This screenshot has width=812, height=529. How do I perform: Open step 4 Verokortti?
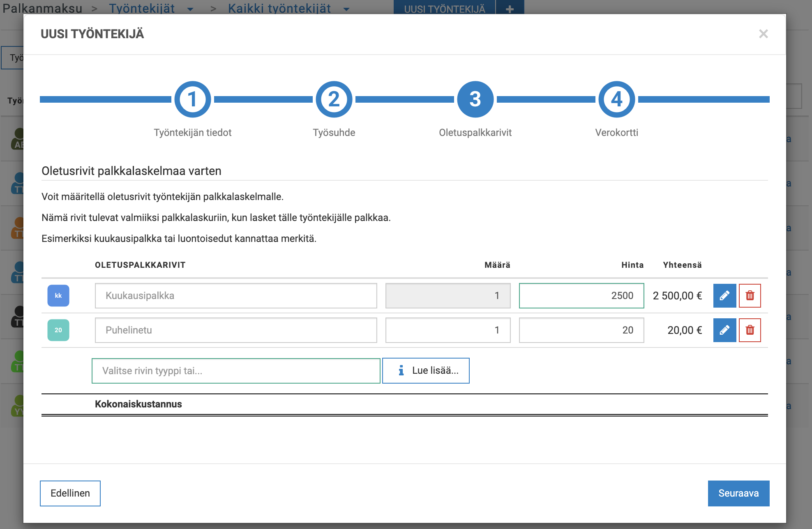(x=616, y=99)
